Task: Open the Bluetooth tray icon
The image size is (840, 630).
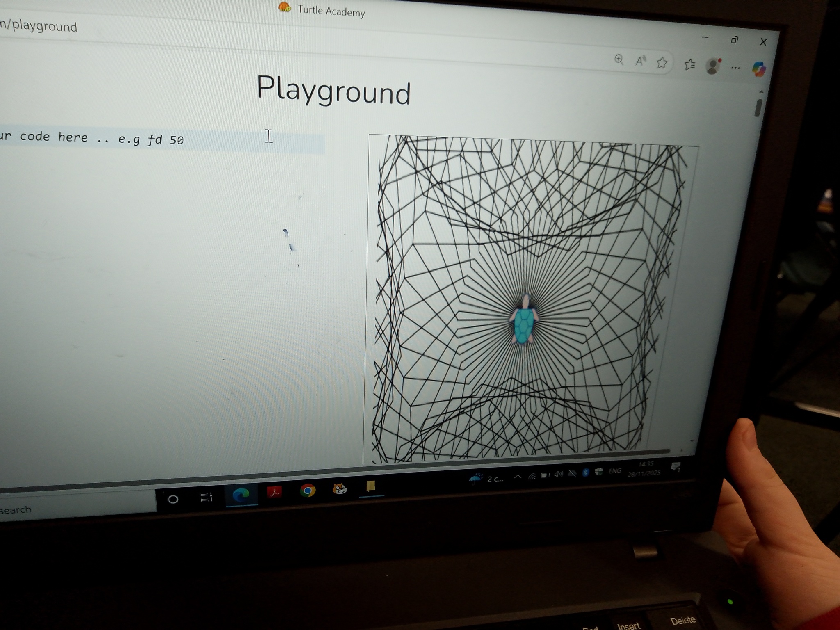Action: point(585,473)
